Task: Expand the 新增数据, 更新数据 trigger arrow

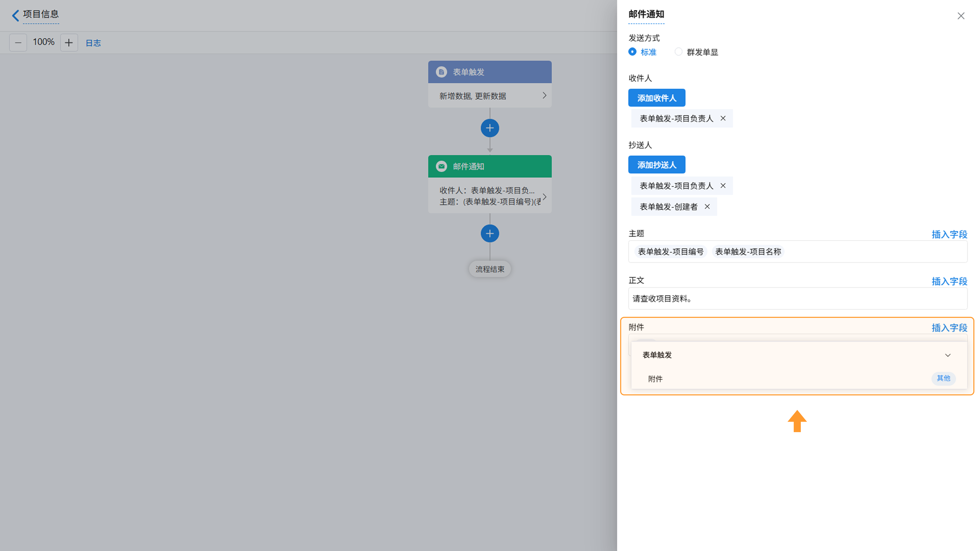Action: pos(544,95)
